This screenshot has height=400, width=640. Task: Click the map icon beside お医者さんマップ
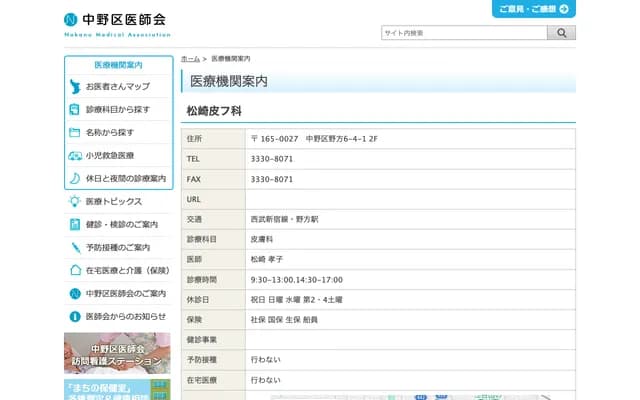pyautogui.click(x=75, y=87)
